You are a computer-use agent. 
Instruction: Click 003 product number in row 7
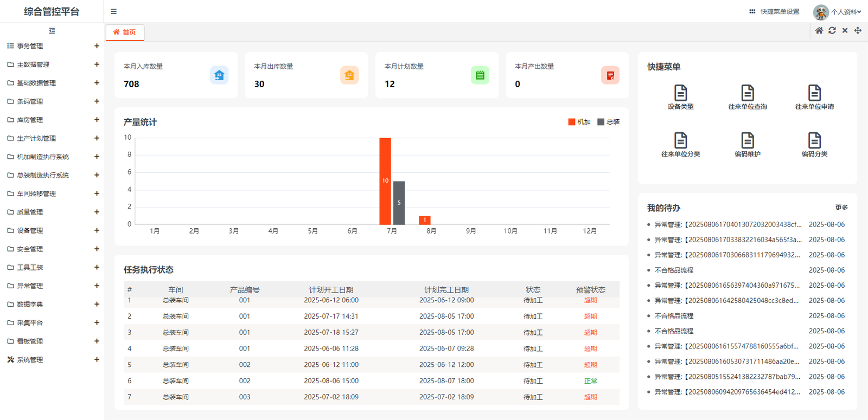click(x=245, y=397)
